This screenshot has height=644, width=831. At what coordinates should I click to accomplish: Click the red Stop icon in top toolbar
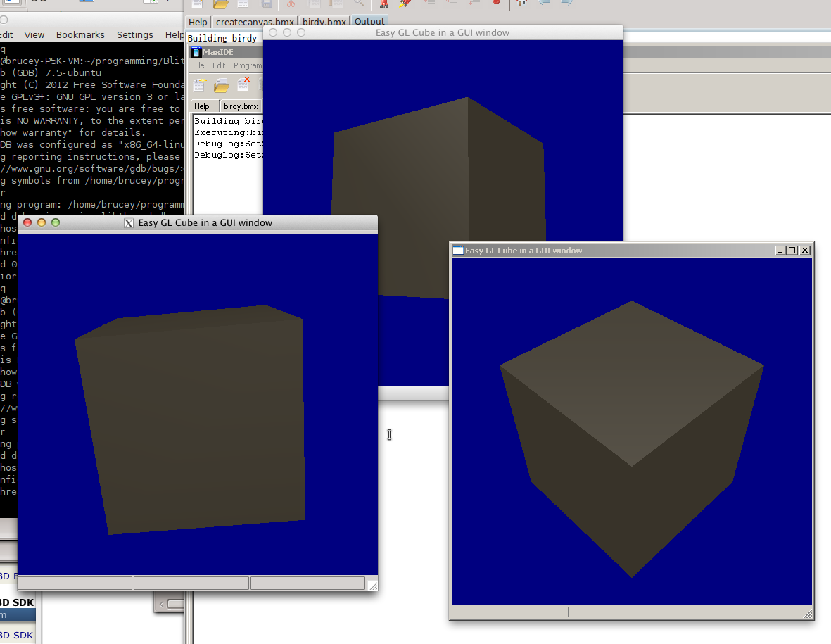click(x=496, y=4)
